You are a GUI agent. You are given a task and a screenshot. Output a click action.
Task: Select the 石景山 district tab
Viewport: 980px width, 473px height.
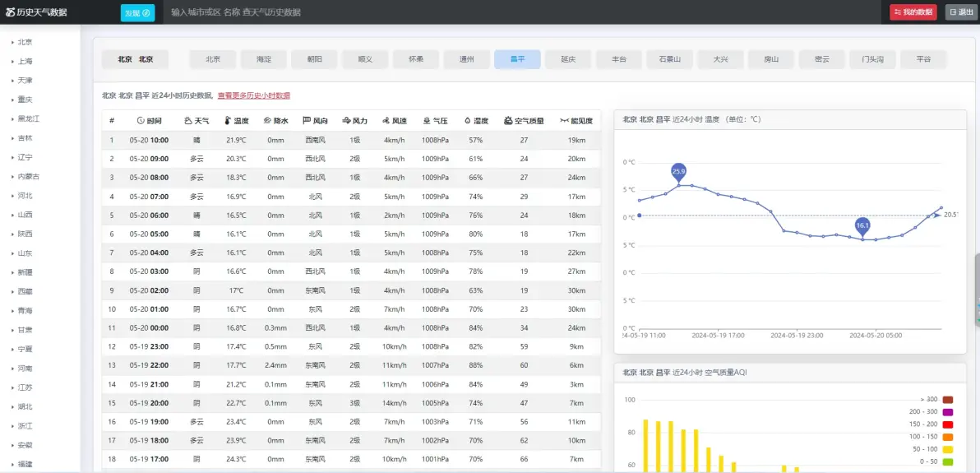[669, 59]
